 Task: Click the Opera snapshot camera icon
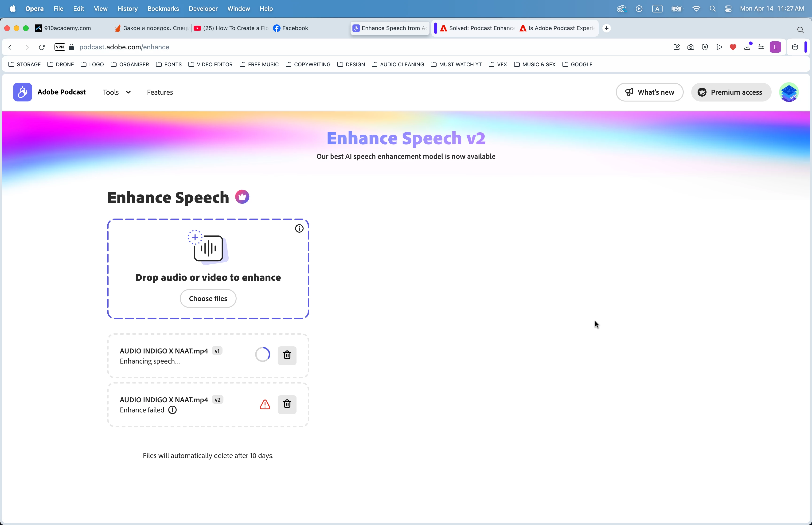[x=690, y=47]
